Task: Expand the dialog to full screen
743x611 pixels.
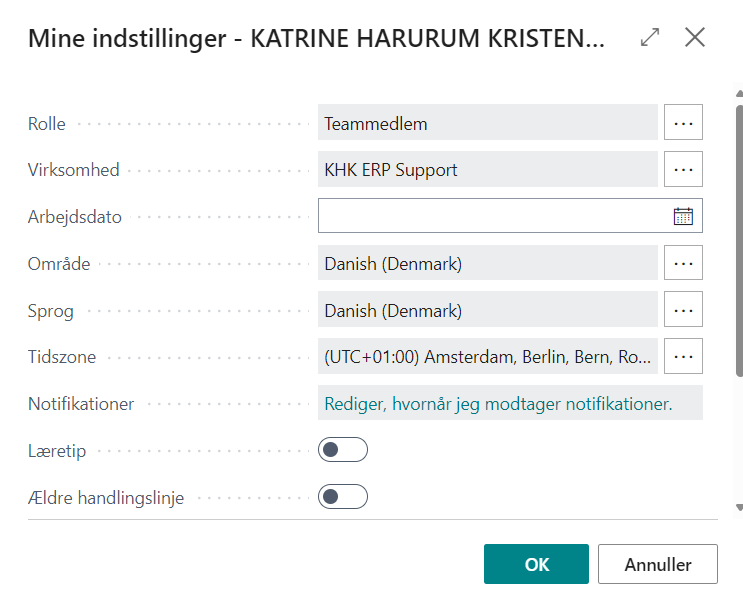Action: click(x=650, y=38)
